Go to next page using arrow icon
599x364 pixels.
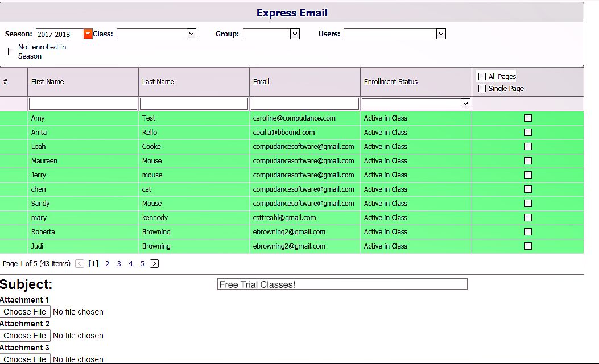154,264
